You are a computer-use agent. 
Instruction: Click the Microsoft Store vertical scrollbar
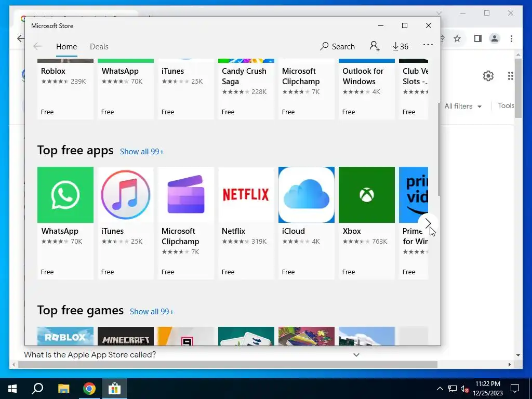click(x=439, y=149)
